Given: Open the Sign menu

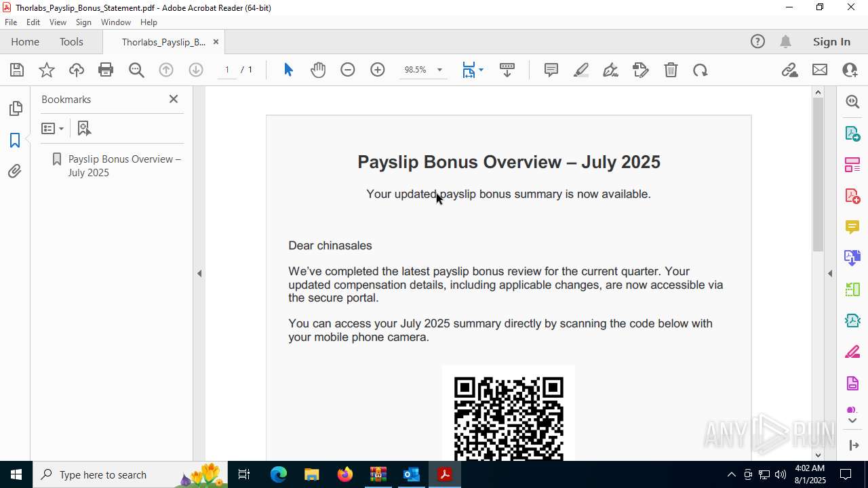Looking at the screenshot, I should 83,22.
